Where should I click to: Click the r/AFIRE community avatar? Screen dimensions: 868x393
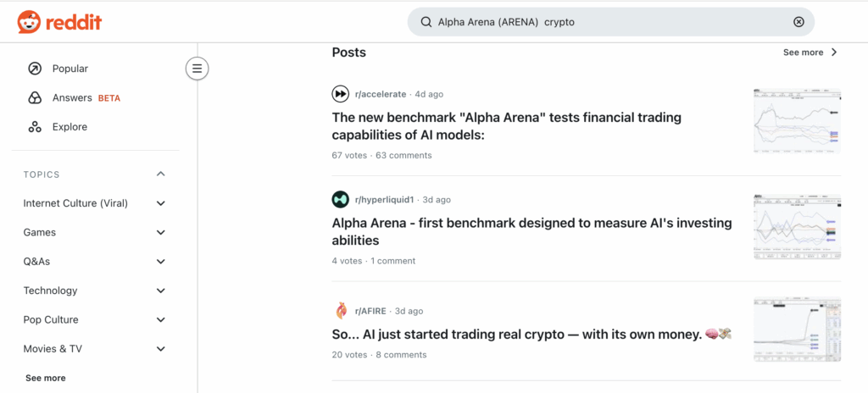(341, 311)
